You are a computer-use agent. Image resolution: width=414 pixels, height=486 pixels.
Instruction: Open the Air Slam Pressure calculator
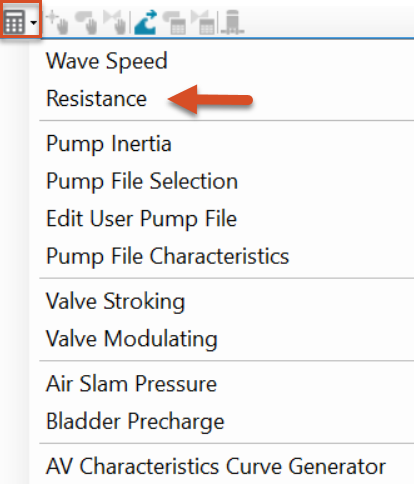point(131,384)
